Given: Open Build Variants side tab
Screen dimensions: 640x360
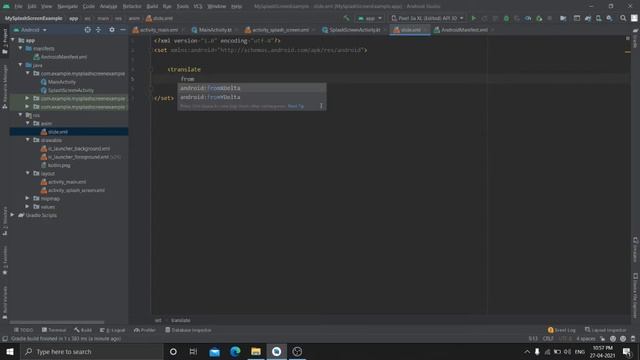Looking at the screenshot, I should (x=4, y=302).
